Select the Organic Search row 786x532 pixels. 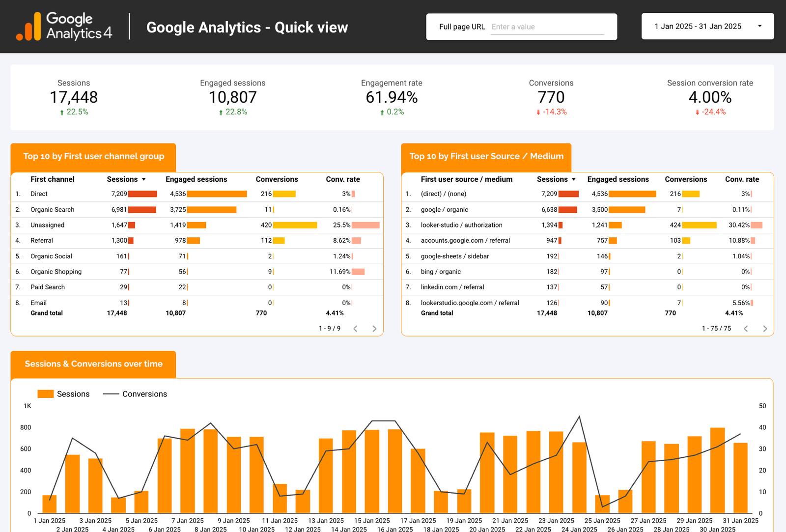197,210
